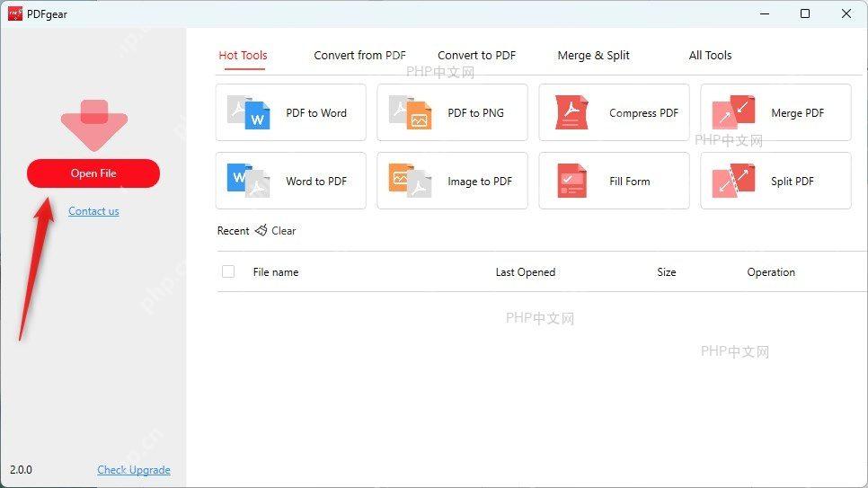This screenshot has width=868, height=488.
Task: Click the Split PDF label
Action: [793, 182]
